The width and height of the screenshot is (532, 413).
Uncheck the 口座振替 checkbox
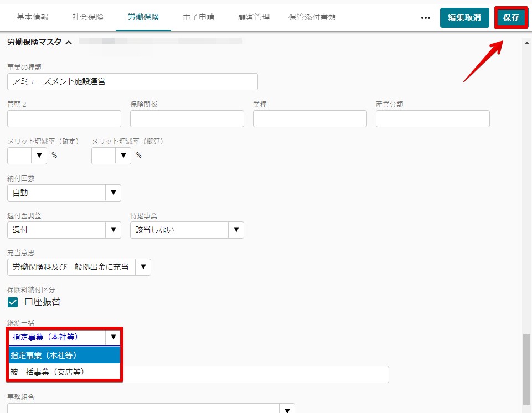[x=13, y=302]
